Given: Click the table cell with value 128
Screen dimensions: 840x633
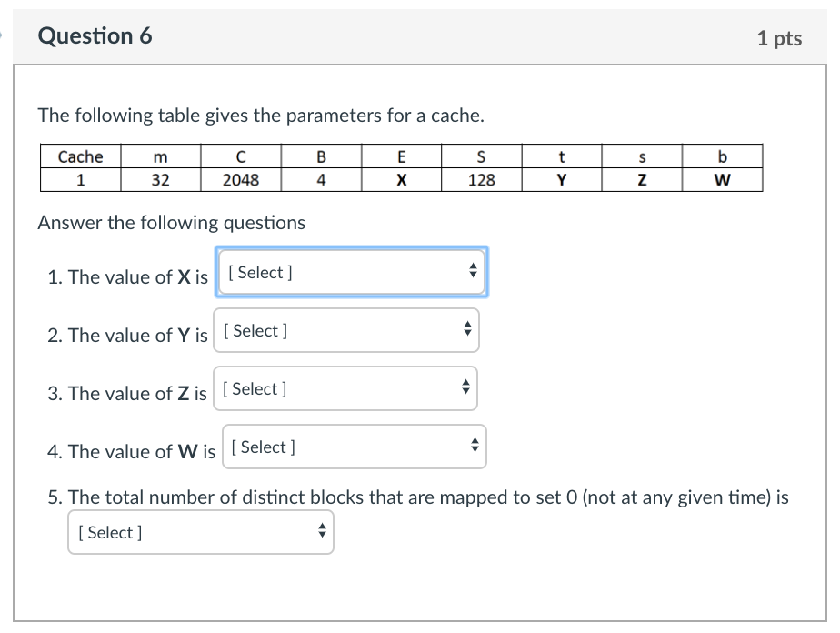Looking at the screenshot, I should pos(481,180).
